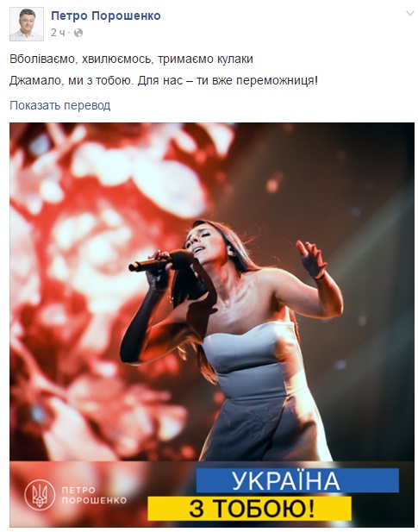Click the blue УКРАЇНА banner

[297, 480]
